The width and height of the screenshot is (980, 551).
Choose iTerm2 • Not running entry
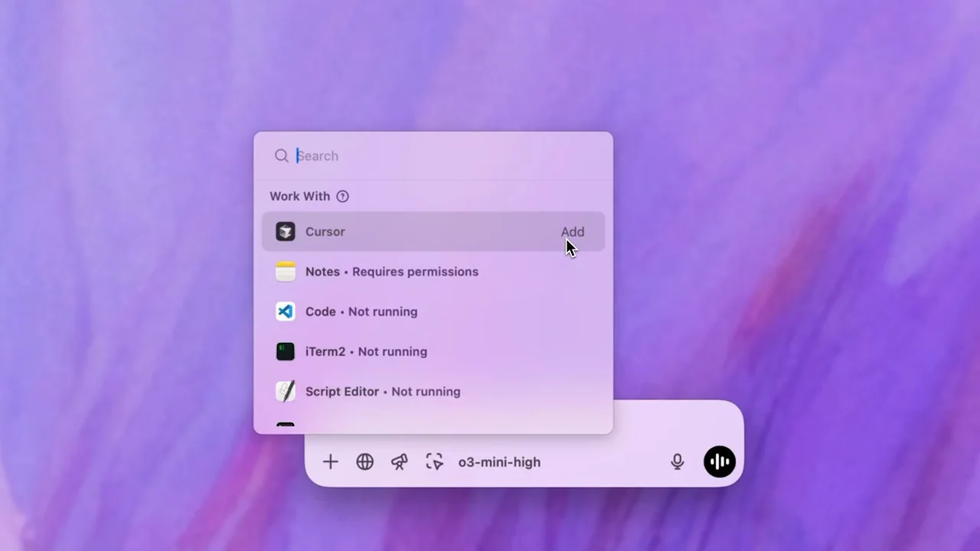(433, 351)
